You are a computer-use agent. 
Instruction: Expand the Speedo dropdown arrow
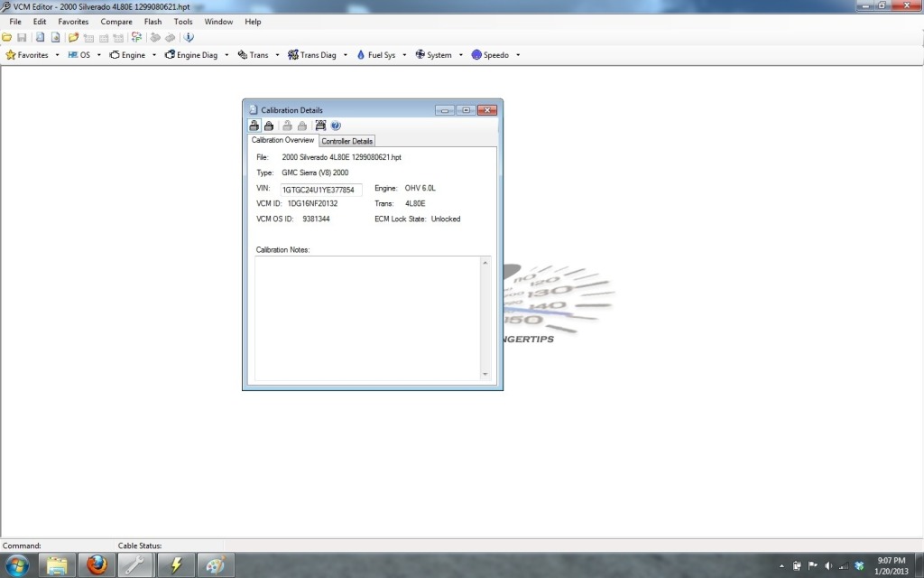(517, 55)
